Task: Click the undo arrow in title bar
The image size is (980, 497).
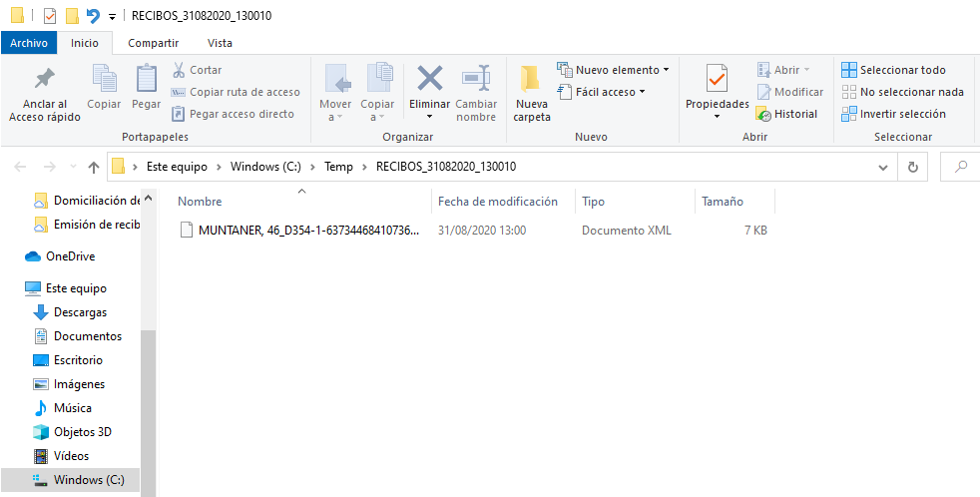Action: click(x=93, y=15)
